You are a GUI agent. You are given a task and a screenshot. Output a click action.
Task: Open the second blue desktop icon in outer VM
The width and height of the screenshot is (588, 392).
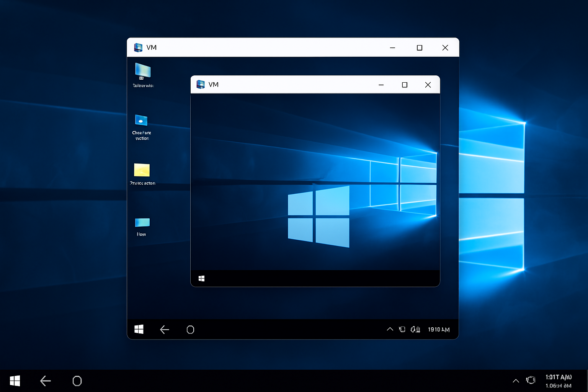click(x=141, y=121)
